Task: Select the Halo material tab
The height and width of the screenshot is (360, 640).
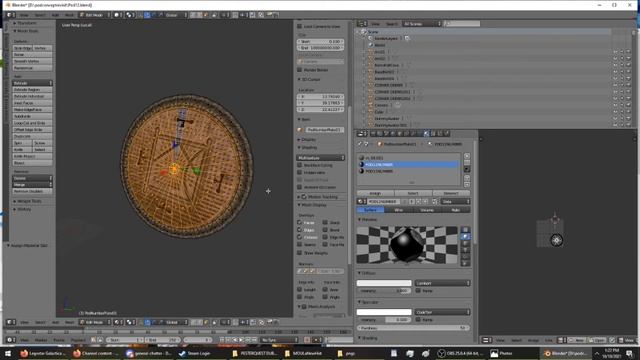Action: (456, 210)
